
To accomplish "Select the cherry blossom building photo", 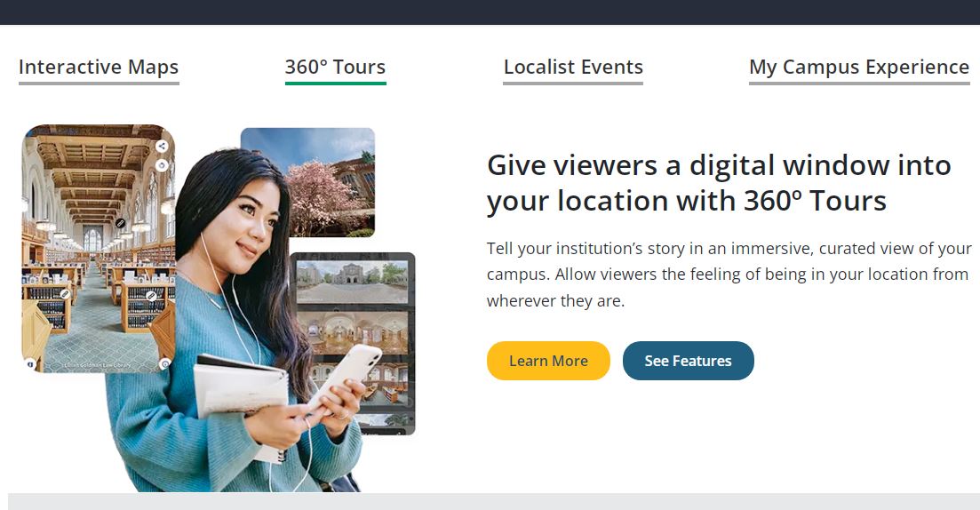I will pyautogui.click(x=308, y=182).
